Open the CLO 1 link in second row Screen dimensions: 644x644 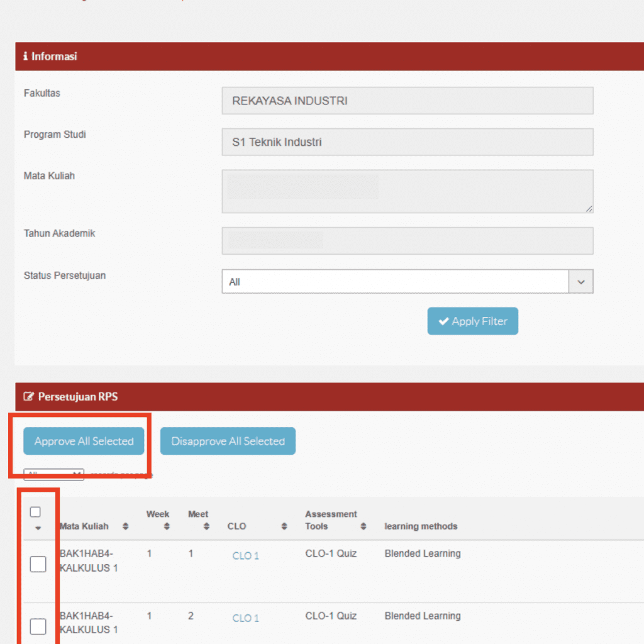(x=245, y=618)
